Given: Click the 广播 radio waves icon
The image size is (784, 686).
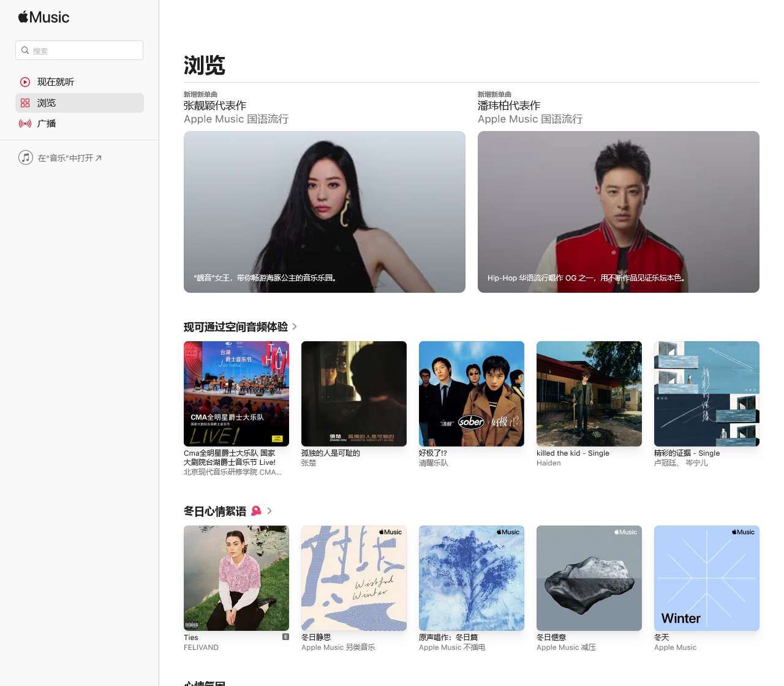Looking at the screenshot, I should click(25, 124).
